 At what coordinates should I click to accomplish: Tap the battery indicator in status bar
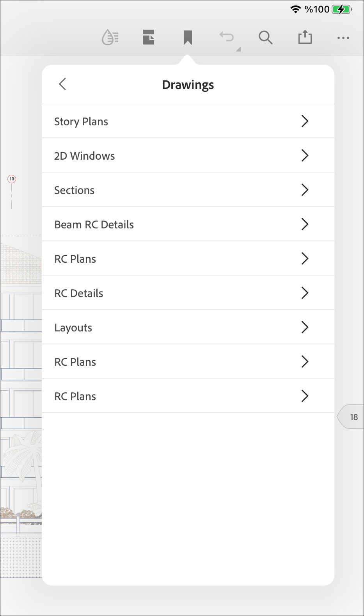(341, 9)
